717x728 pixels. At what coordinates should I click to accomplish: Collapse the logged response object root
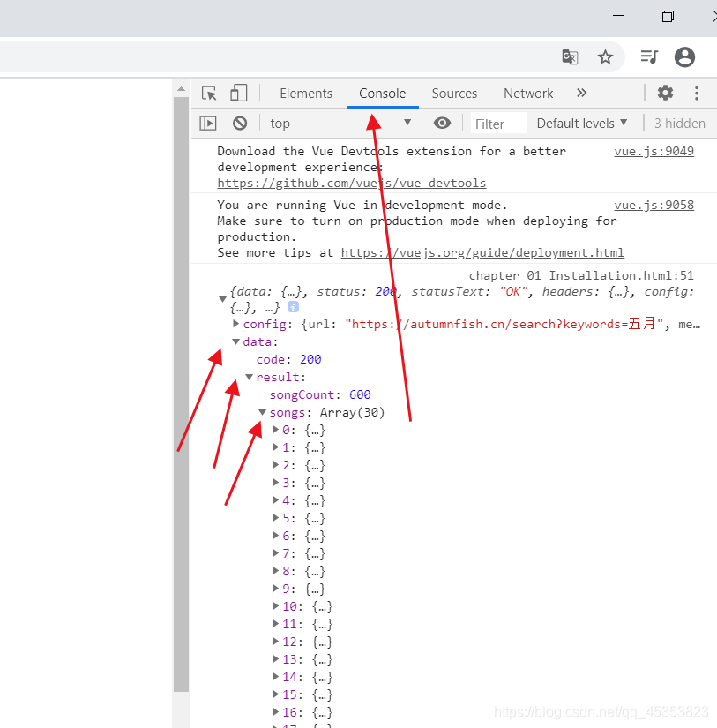pos(223,299)
